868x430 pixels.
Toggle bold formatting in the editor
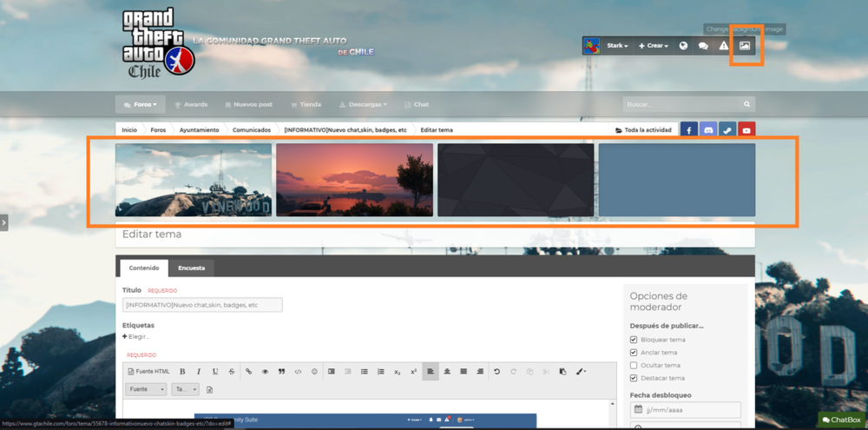(x=182, y=372)
